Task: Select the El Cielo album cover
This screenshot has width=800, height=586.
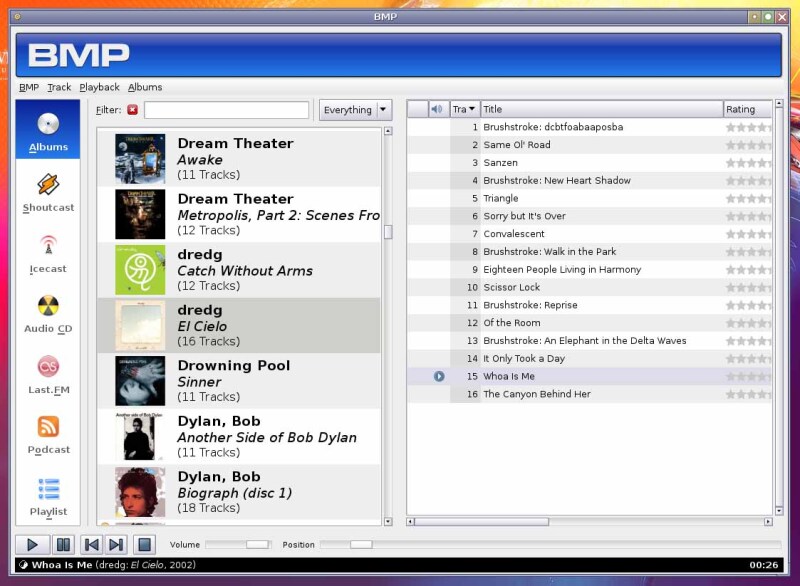Action: (140, 325)
